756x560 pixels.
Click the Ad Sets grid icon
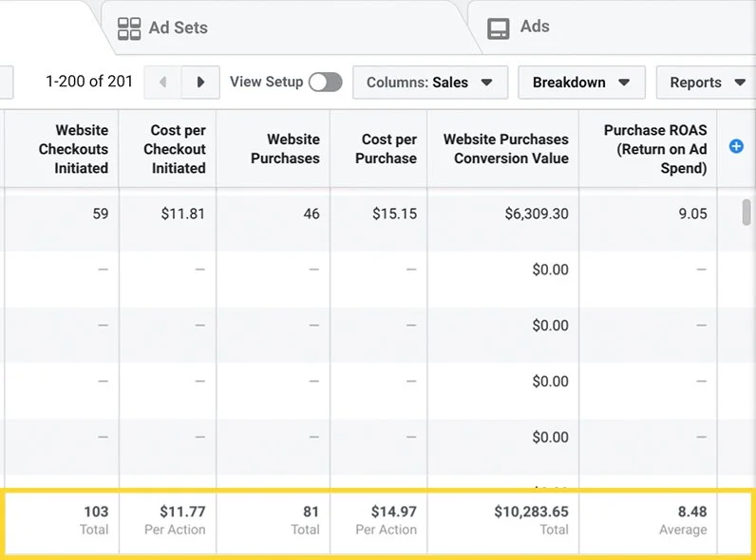129,28
